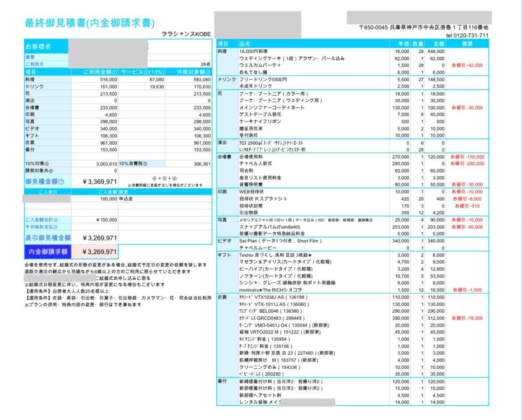Click the address starting 〒650-0045
Screen dimensions: 523x420
point(424,27)
